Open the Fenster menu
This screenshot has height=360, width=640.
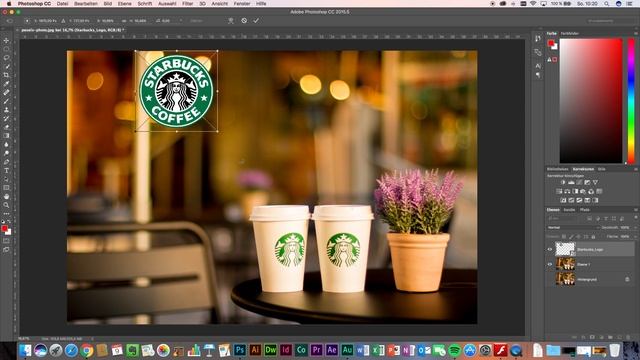242,4
